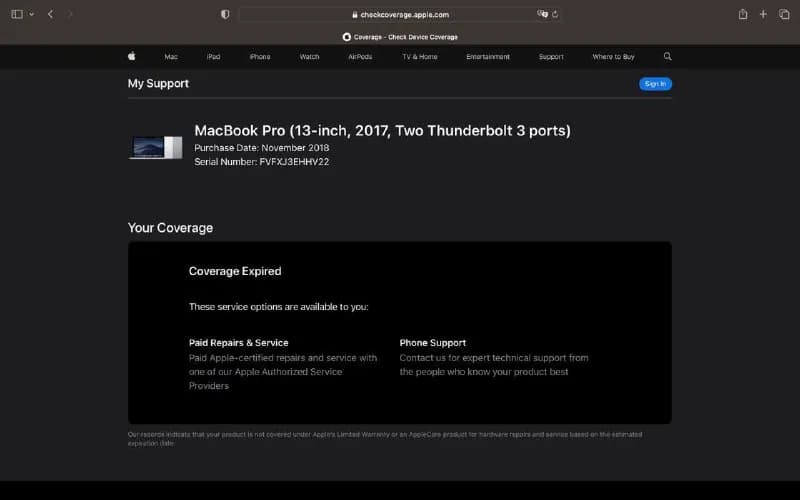Click the Your Coverage heading
Viewport: 800px width, 500px height.
pyautogui.click(x=170, y=228)
